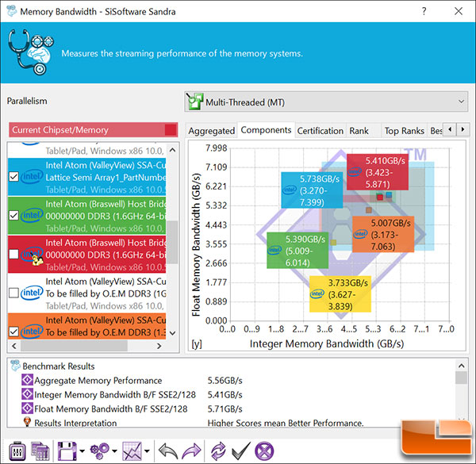Switch to the Top Ranks tab
The image size is (476, 464).
coord(405,131)
